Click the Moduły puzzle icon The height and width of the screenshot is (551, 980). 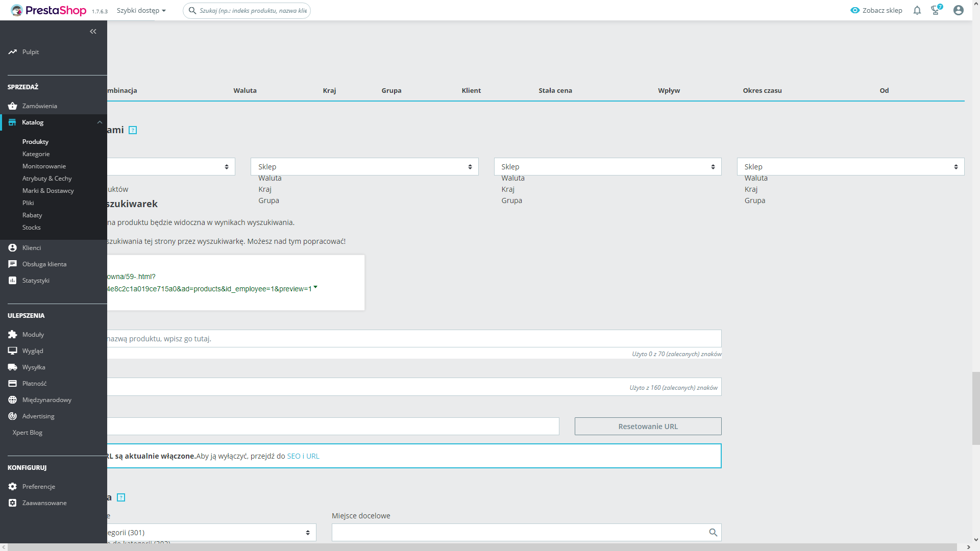[13, 335]
